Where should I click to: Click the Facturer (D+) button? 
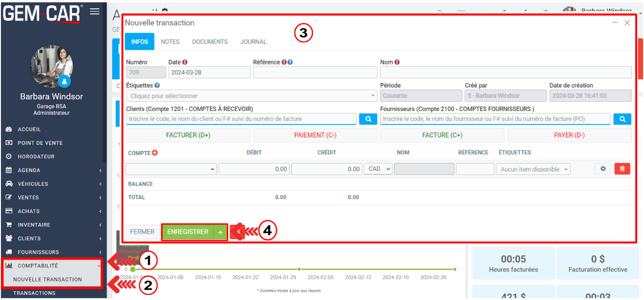click(x=188, y=135)
